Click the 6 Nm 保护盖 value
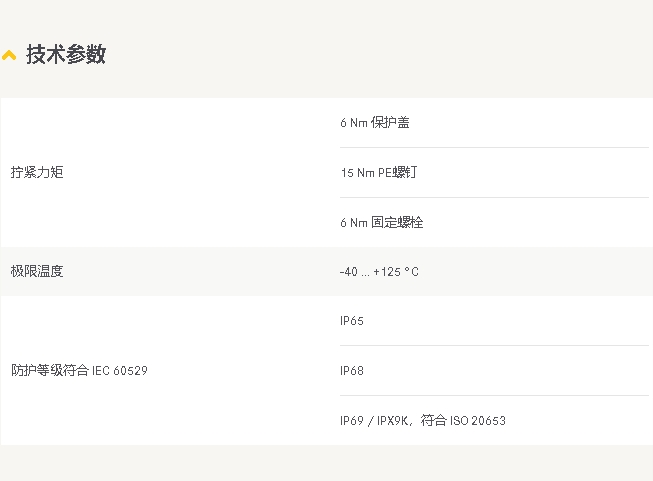 pyautogui.click(x=374, y=123)
